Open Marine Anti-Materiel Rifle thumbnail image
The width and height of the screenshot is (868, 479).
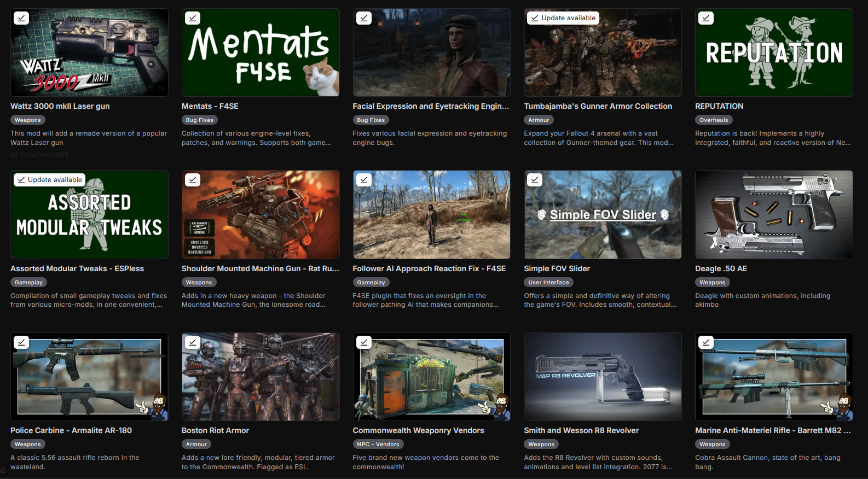pos(774,377)
